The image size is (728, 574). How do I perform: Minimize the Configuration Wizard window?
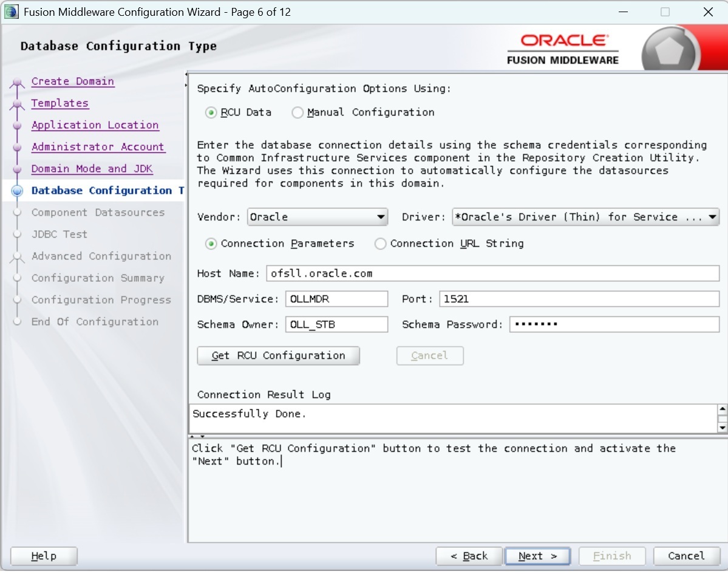[624, 12]
